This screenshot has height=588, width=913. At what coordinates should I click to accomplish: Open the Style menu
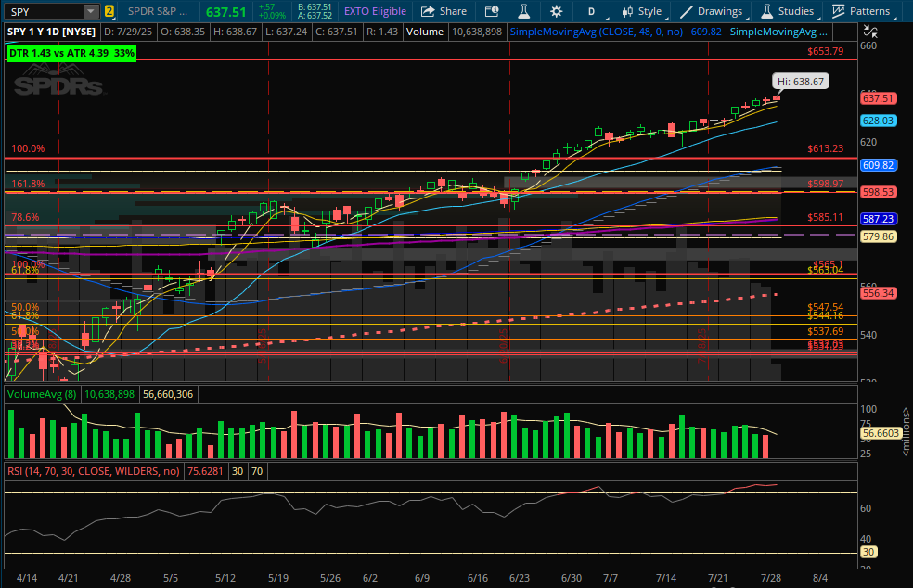642,11
